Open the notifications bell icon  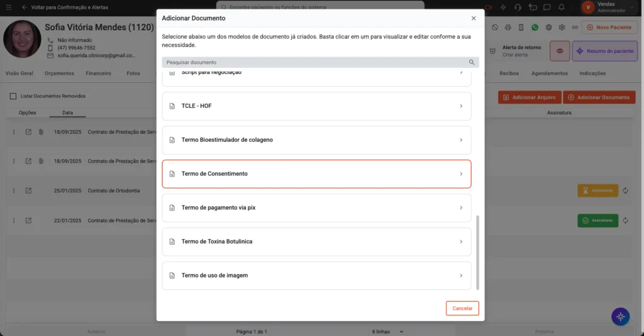(x=562, y=8)
